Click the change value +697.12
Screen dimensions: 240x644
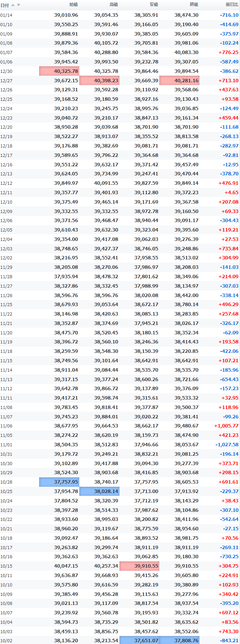click(x=228, y=613)
